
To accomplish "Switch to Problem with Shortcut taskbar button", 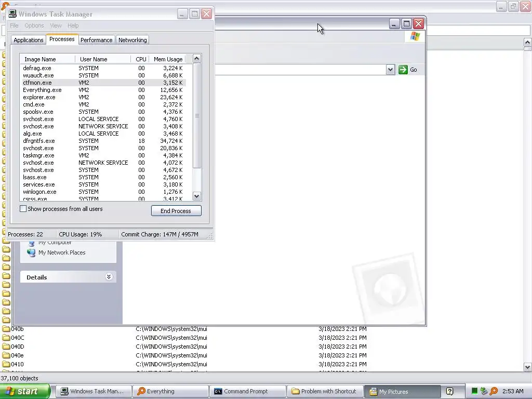I will (324, 391).
